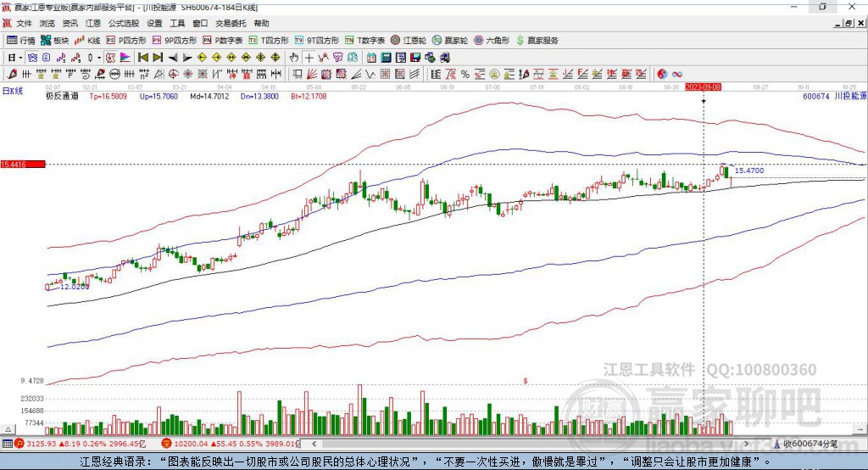This screenshot has height=470, width=868.
Task: Open the 江恩 menu
Action: [x=93, y=23]
